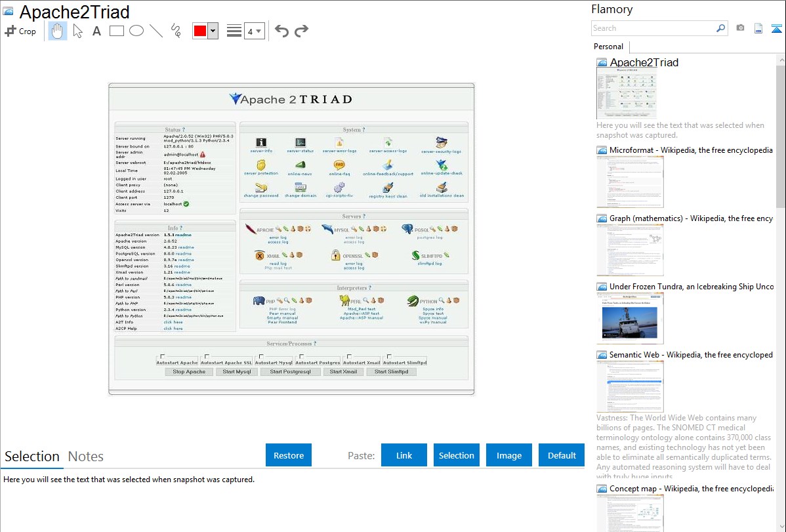
Task: Open the line width 4 dropdown
Action: click(255, 31)
